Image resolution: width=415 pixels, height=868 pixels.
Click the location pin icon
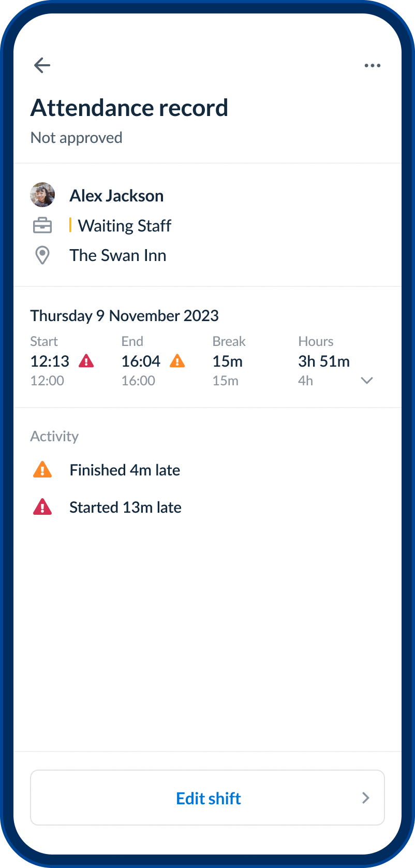pyautogui.click(x=42, y=255)
